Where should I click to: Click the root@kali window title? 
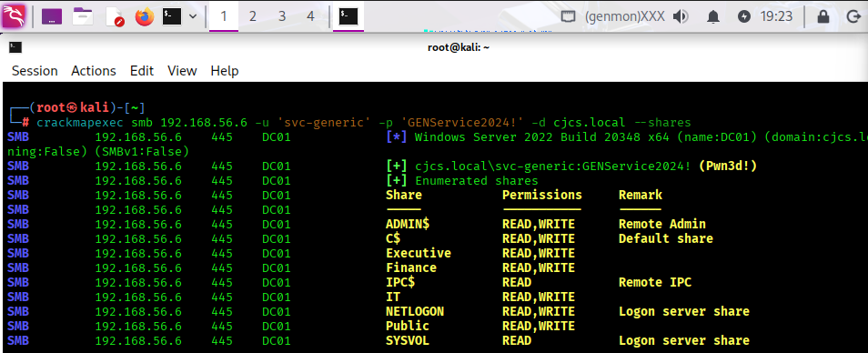coord(459,47)
